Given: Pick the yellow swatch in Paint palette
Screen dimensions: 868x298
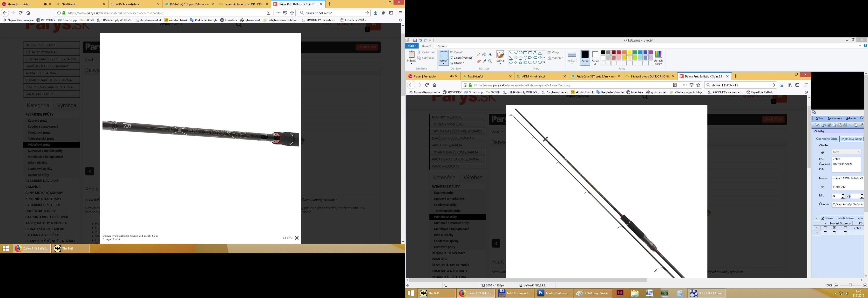Looking at the screenshot, I should tap(630, 53).
